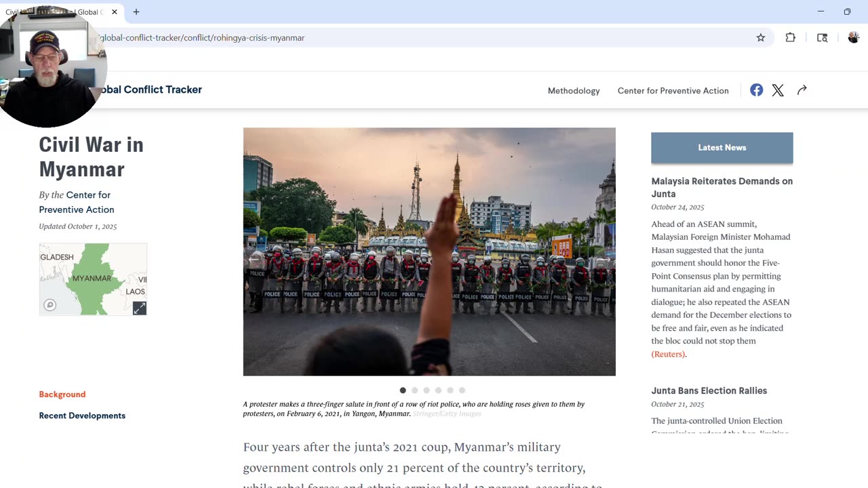Show the previous carousel image
The height and width of the screenshot is (488, 868).
tap(254, 259)
